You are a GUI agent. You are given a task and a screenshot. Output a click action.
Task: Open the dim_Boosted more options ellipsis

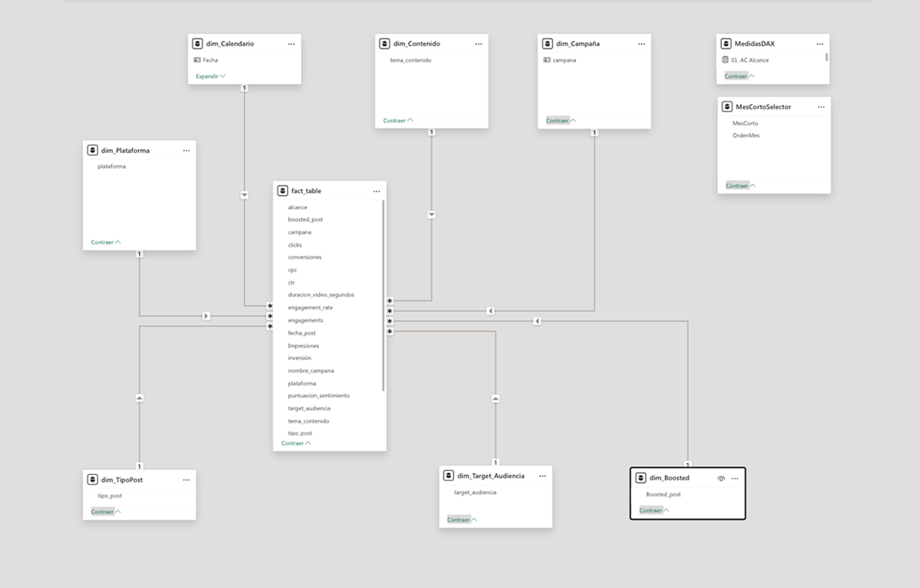[734, 478]
